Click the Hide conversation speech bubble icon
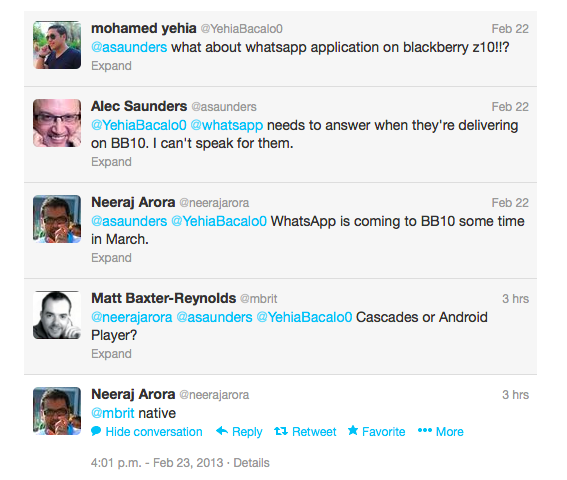The width and height of the screenshot is (567, 480). point(96,431)
